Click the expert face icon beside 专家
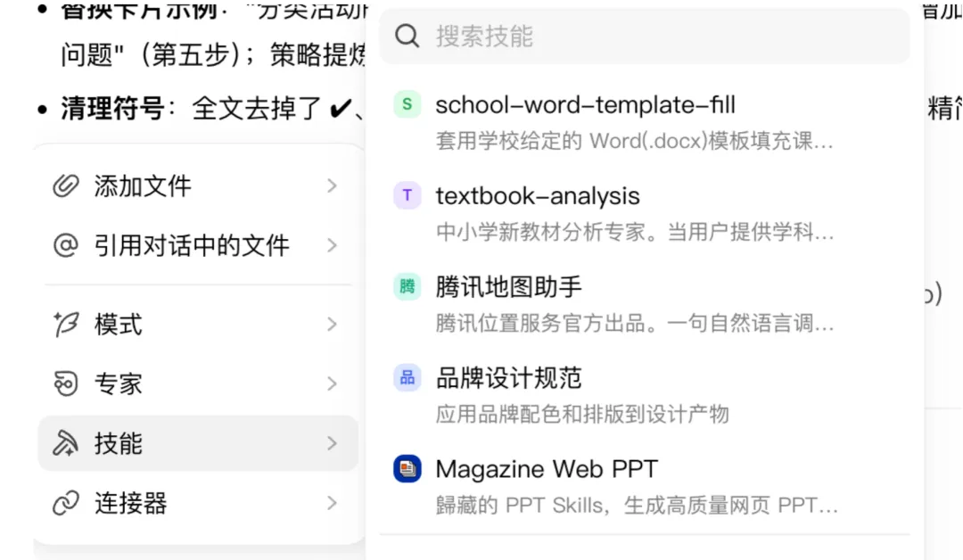 [66, 383]
